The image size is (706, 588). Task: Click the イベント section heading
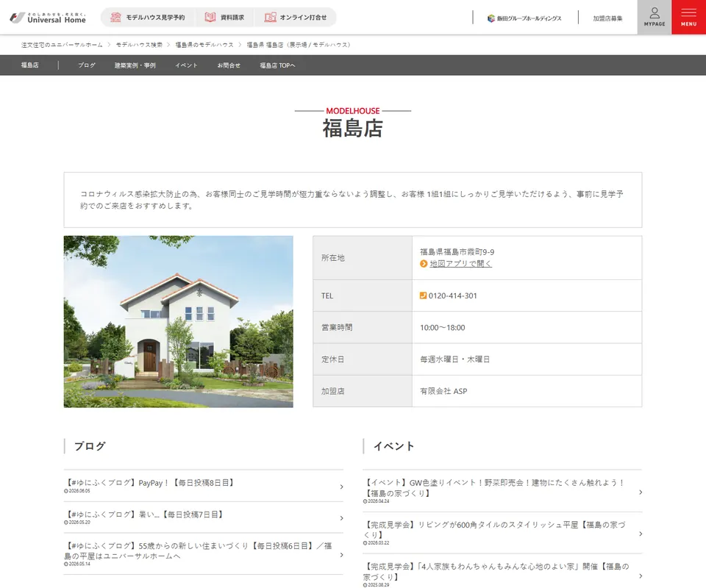point(393,446)
